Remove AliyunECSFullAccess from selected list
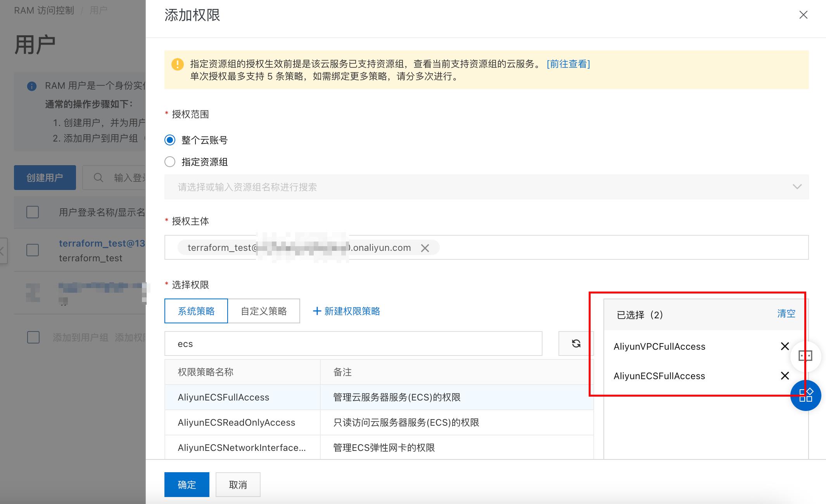Image resolution: width=826 pixels, height=504 pixels. coord(785,376)
